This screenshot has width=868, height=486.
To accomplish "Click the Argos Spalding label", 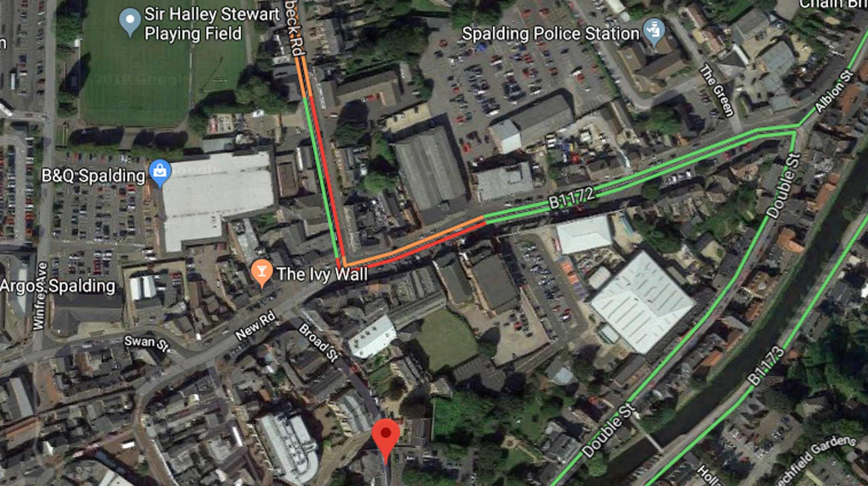I will click(58, 286).
